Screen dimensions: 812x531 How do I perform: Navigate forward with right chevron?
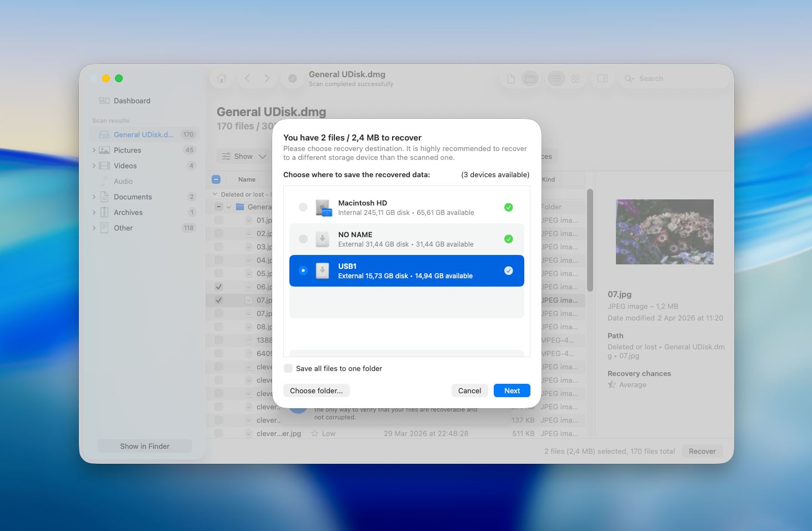[x=267, y=78]
